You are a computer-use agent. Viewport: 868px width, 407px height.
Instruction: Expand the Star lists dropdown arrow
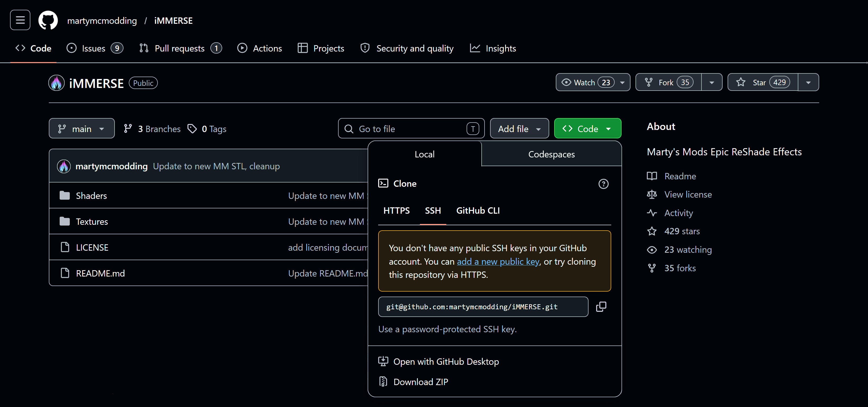coord(808,82)
